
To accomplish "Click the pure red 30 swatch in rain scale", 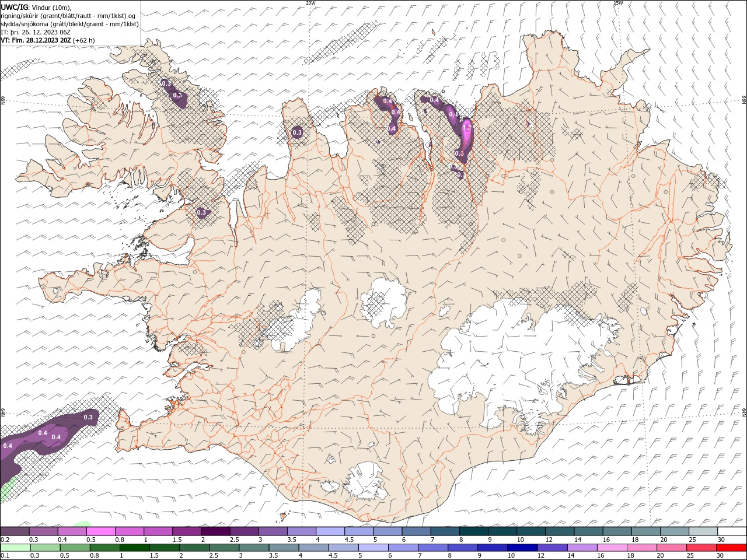I will (731, 548).
